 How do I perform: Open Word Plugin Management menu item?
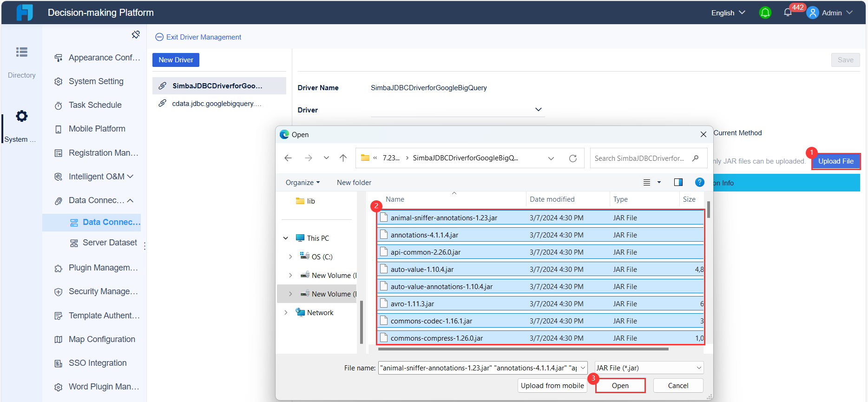click(x=97, y=387)
